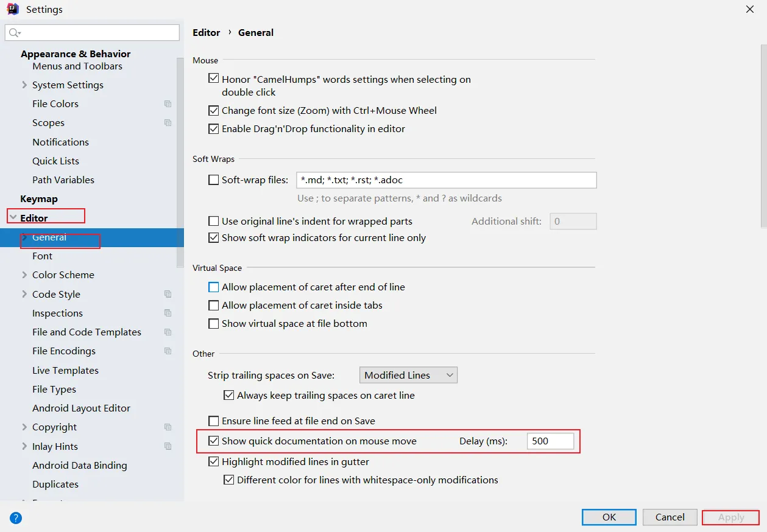Image resolution: width=767 pixels, height=532 pixels.
Task: Click the OK button
Action: [609, 517]
